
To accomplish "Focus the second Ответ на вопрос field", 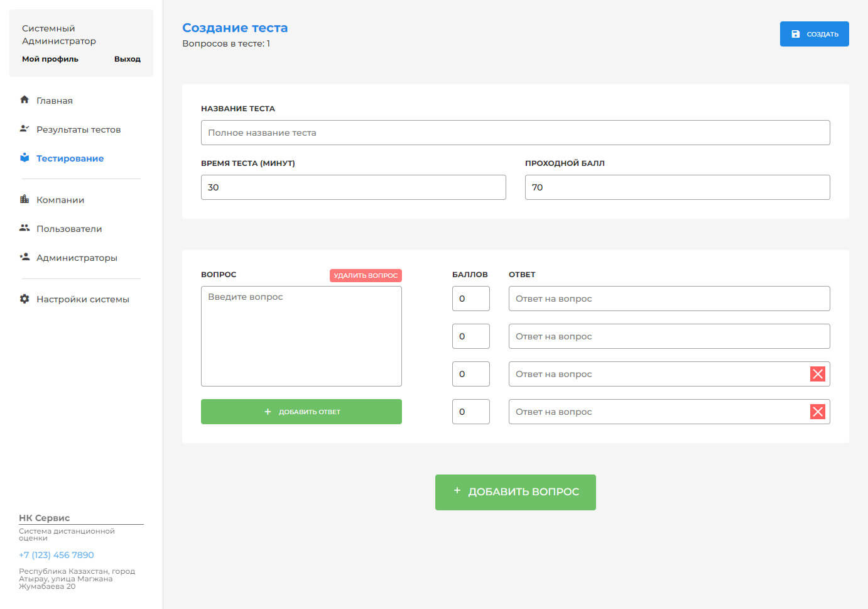I will [670, 336].
